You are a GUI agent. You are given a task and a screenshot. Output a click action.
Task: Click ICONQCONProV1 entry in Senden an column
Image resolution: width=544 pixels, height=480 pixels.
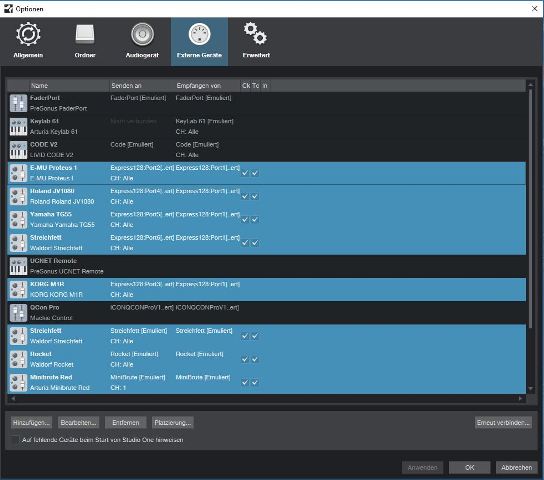tap(142, 307)
